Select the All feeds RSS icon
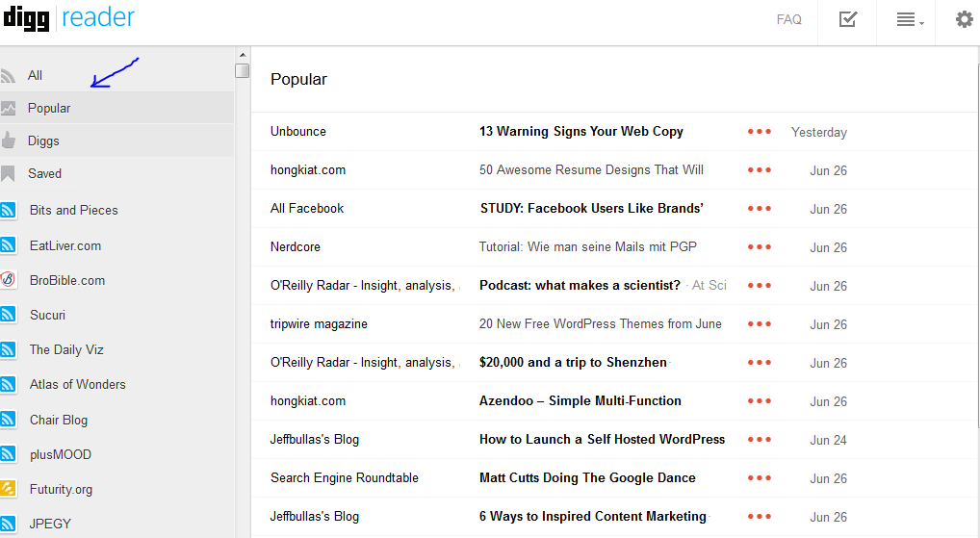 point(8,76)
